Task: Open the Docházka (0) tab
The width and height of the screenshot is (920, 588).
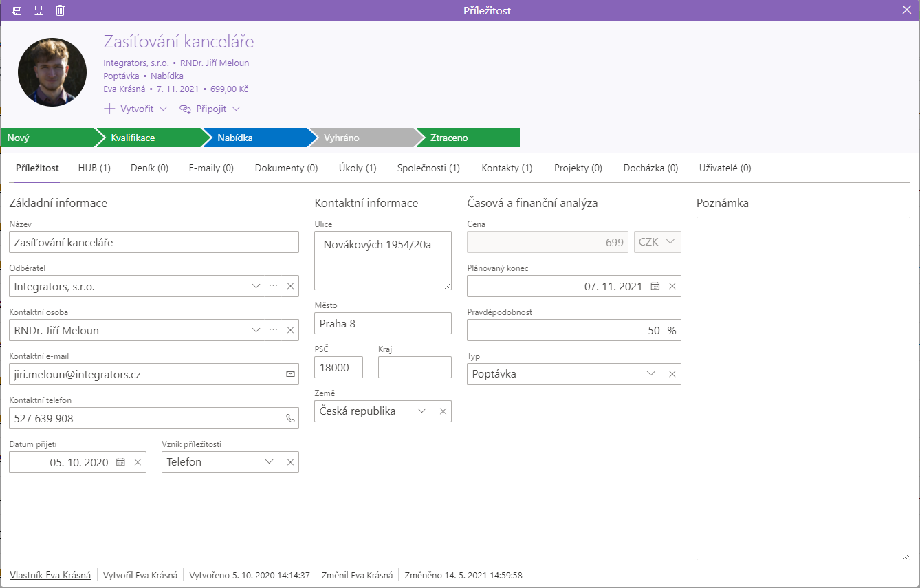Action: pos(650,168)
